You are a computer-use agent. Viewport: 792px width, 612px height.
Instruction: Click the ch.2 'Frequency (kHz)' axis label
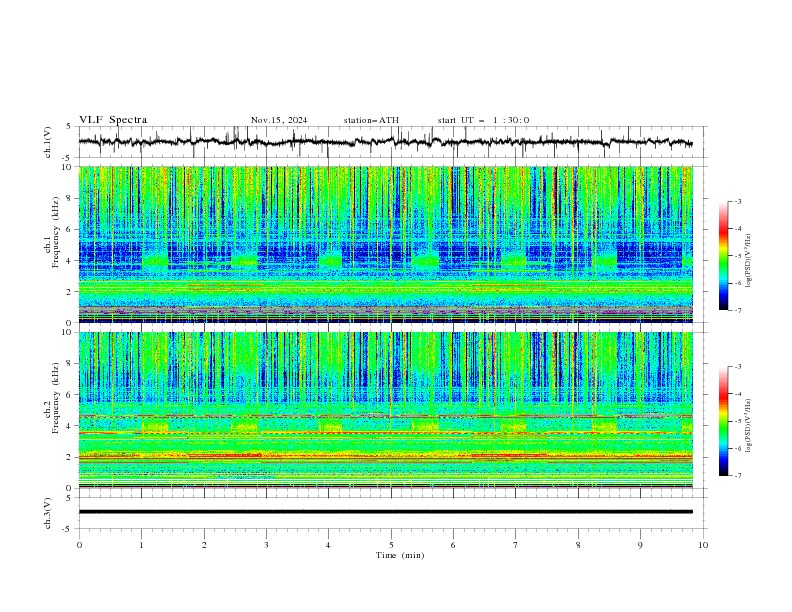tap(56, 398)
